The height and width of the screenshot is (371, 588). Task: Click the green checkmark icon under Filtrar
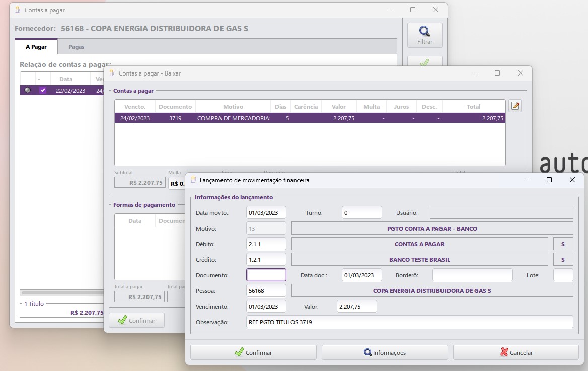coord(424,62)
